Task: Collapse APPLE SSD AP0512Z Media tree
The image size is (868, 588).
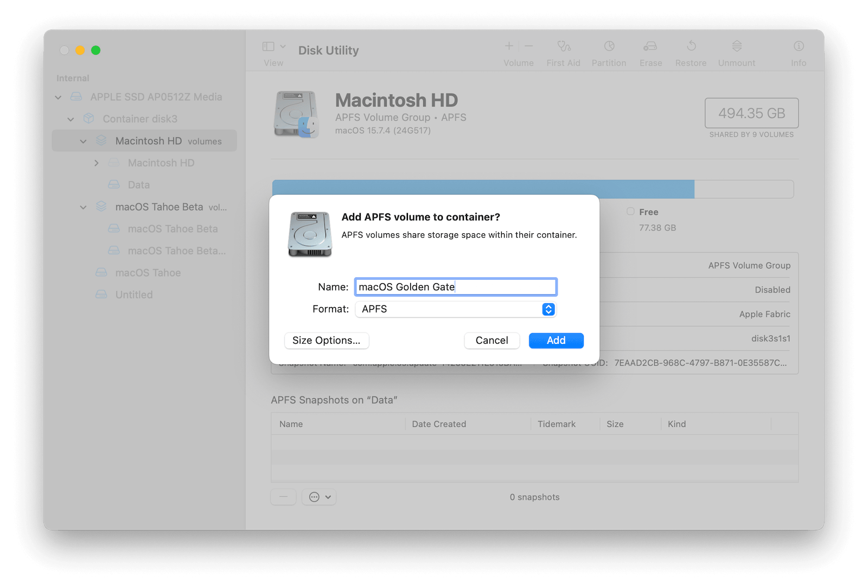Action: [x=58, y=98]
